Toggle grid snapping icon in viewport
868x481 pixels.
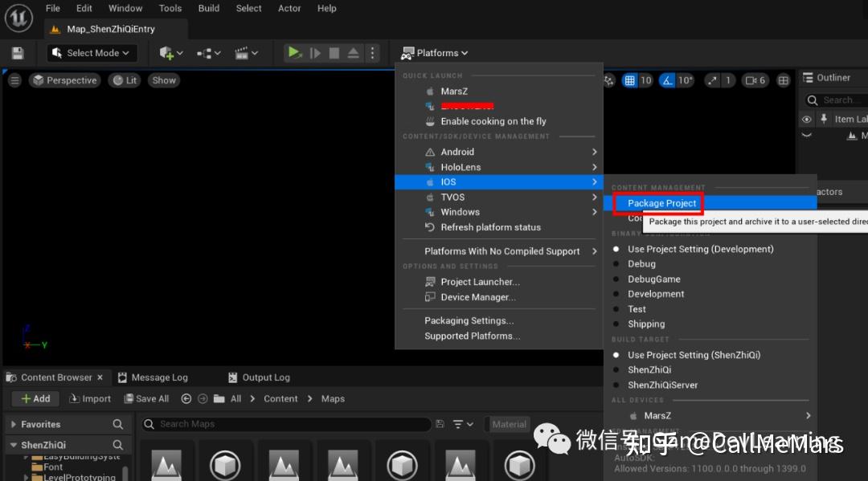629,81
